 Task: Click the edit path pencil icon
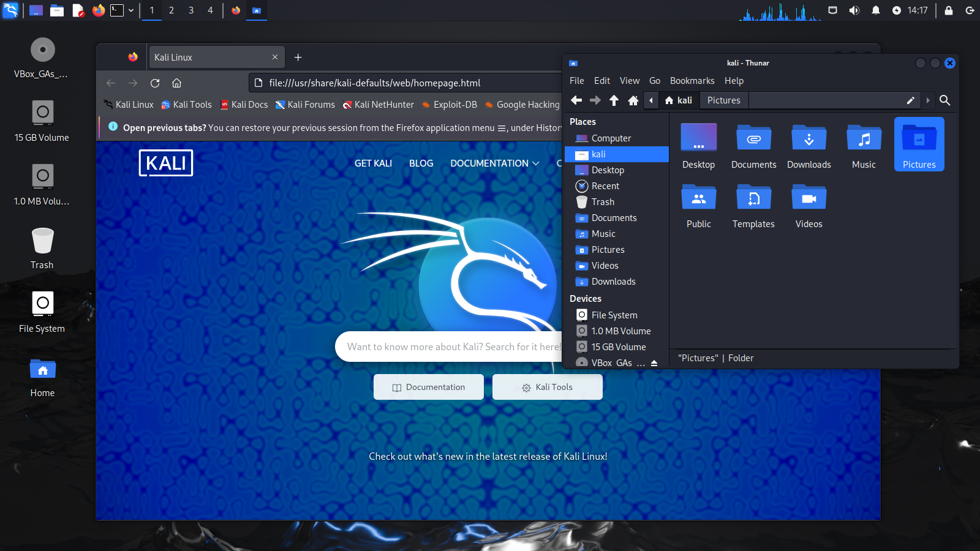(x=911, y=100)
